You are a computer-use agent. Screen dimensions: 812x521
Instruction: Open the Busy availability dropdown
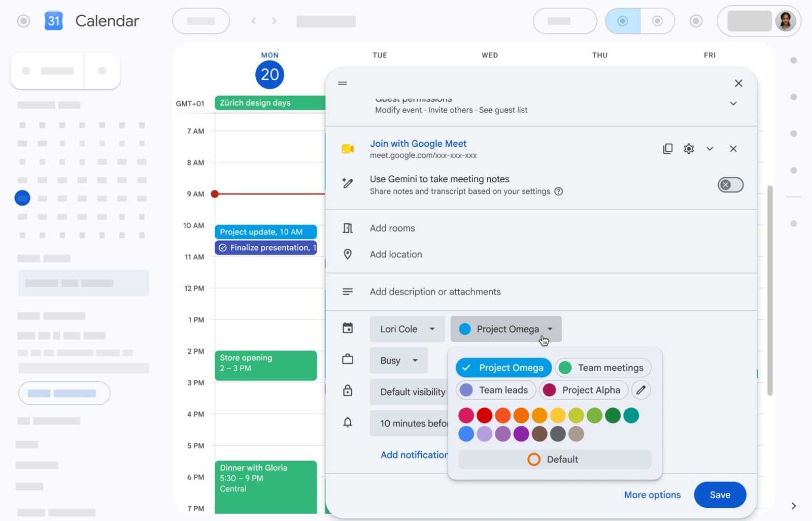tap(399, 361)
